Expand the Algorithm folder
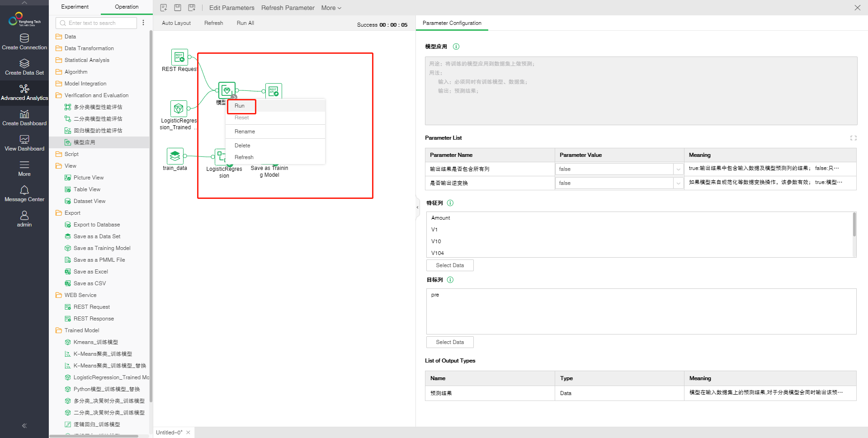The image size is (868, 438). coord(71,72)
